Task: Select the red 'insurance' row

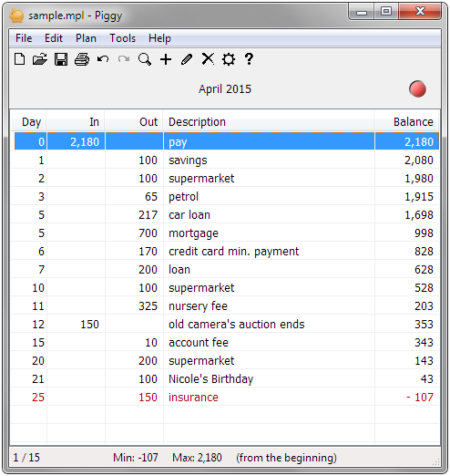Action: coord(225,397)
